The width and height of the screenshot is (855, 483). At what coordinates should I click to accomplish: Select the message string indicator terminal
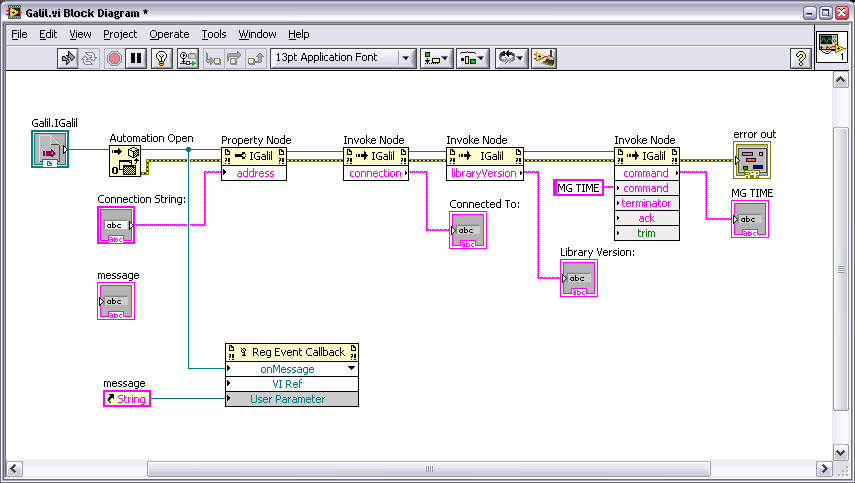point(116,301)
